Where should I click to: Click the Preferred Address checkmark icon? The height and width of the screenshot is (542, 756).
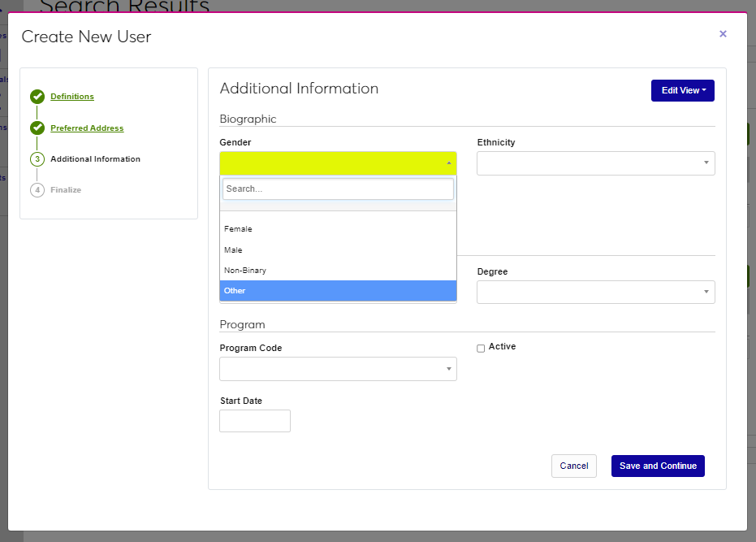(x=37, y=128)
